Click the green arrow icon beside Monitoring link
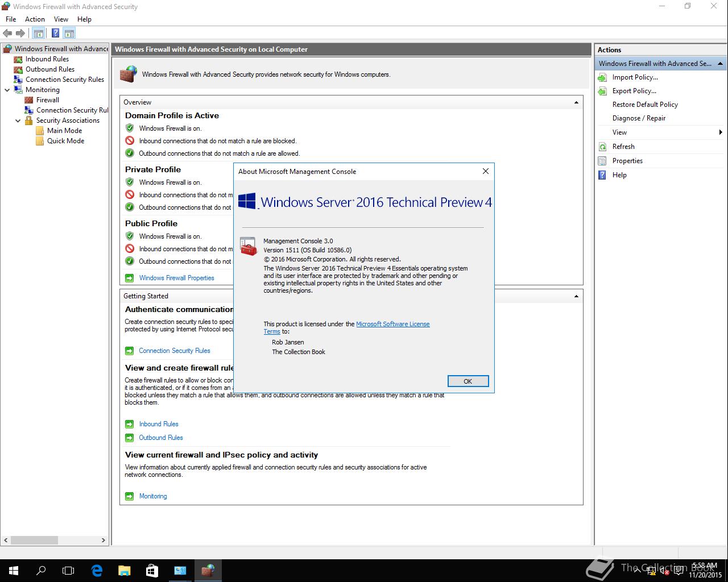This screenshot has height=582, width=728. [x=129, y=496]
